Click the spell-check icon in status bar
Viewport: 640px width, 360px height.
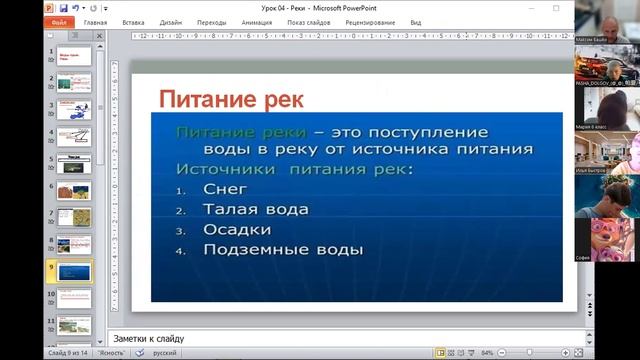[140, 353]
